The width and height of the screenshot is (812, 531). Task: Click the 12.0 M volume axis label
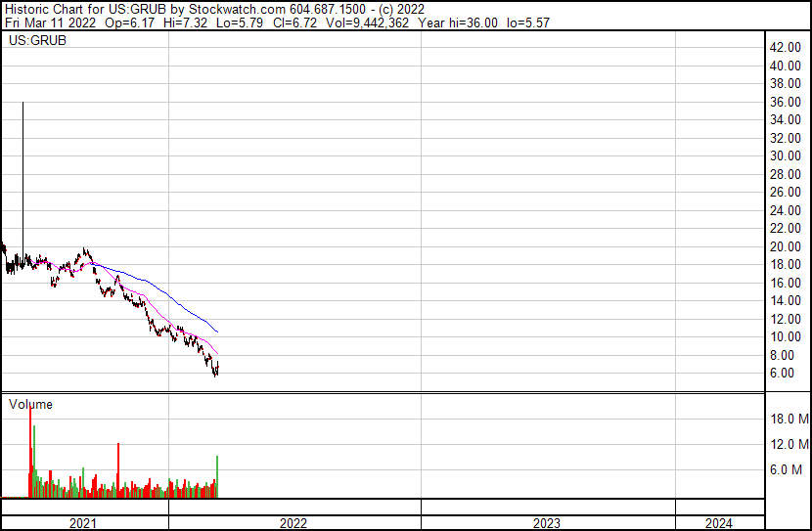(789, 444)
